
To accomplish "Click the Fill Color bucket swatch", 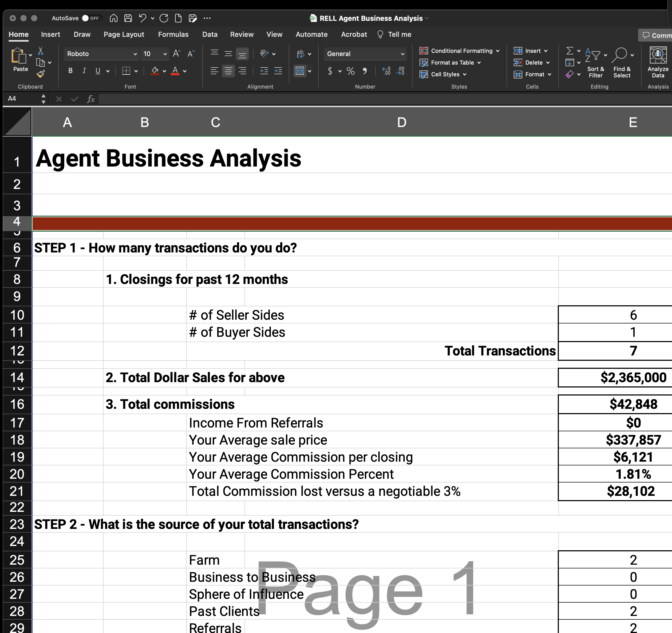I will pos(155,71).
